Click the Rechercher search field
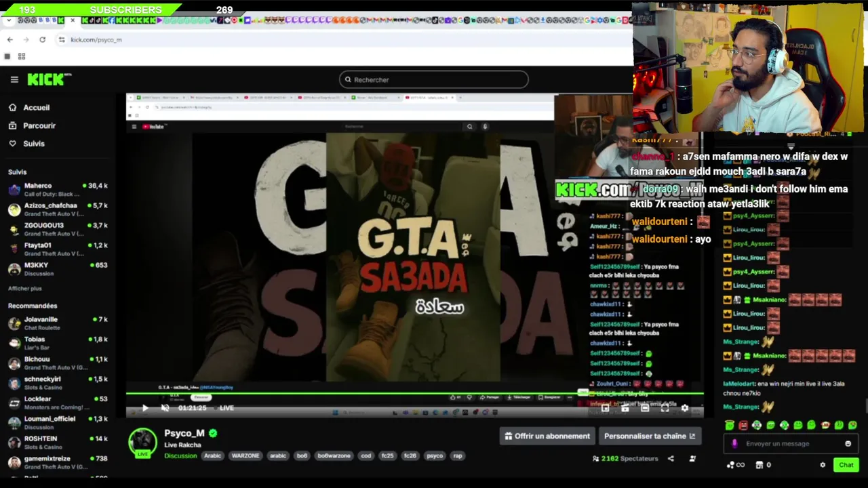The width and height of the screenshot is (868, 488). pyautogui.click(x=433, y=79)
